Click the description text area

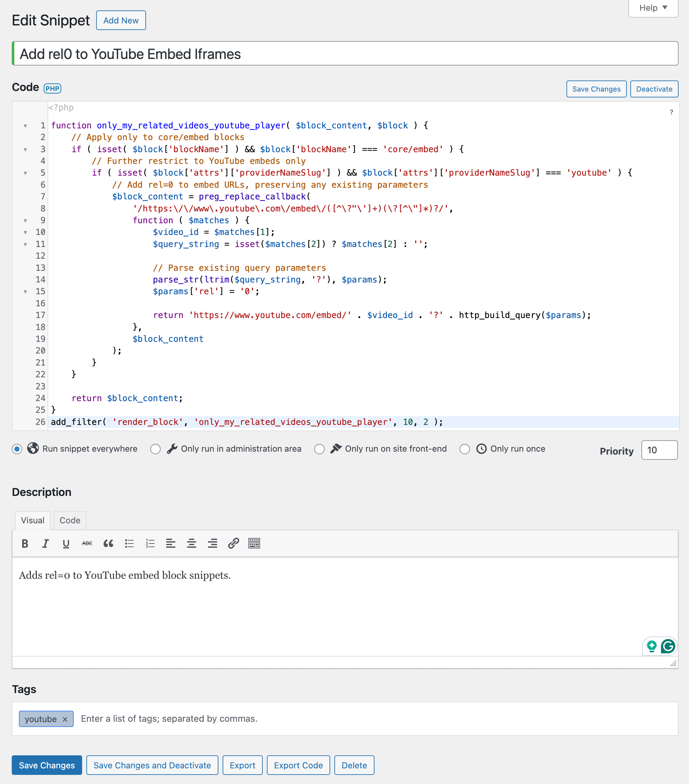345,606
